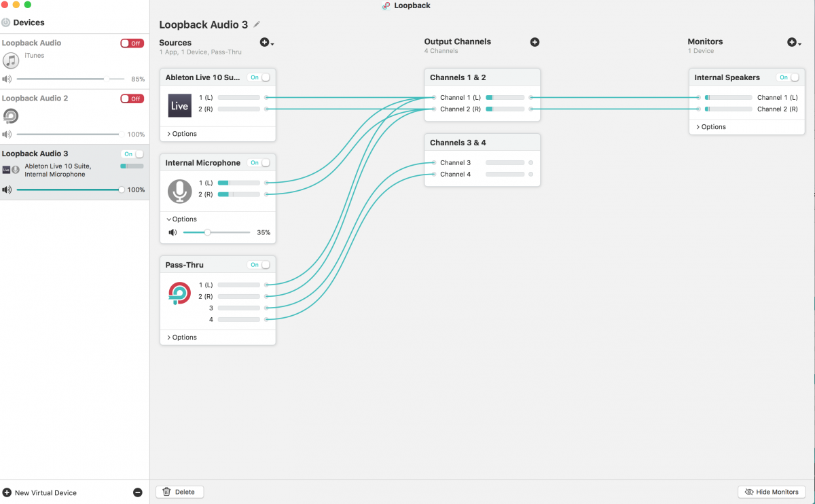This screenshot has height=504, width=815.
Task: Click the '1 App, 1 Device, Pass-Thru' subtitle
Action: tap(200, 52)
